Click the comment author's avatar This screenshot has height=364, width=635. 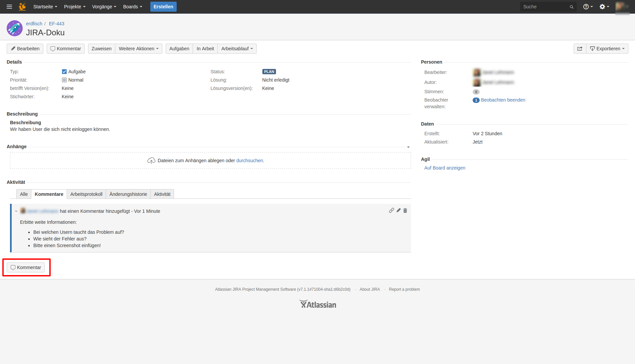(x=23, y=211)
